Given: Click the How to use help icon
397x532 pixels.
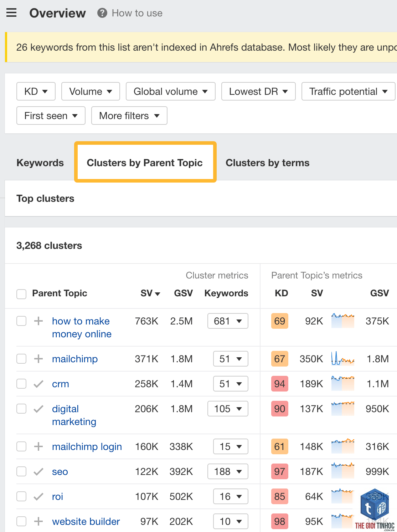Looking at the screenshot, I should click(102, 13).
